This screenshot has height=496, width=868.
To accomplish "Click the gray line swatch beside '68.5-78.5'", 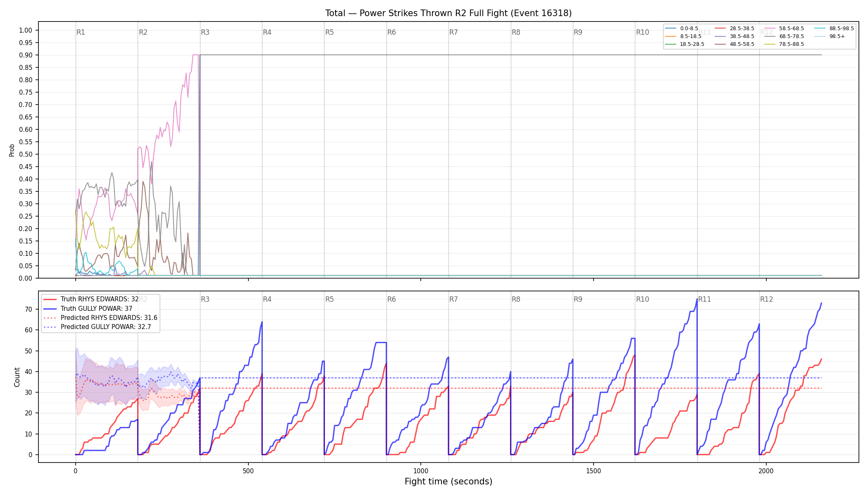I will 770,36.
